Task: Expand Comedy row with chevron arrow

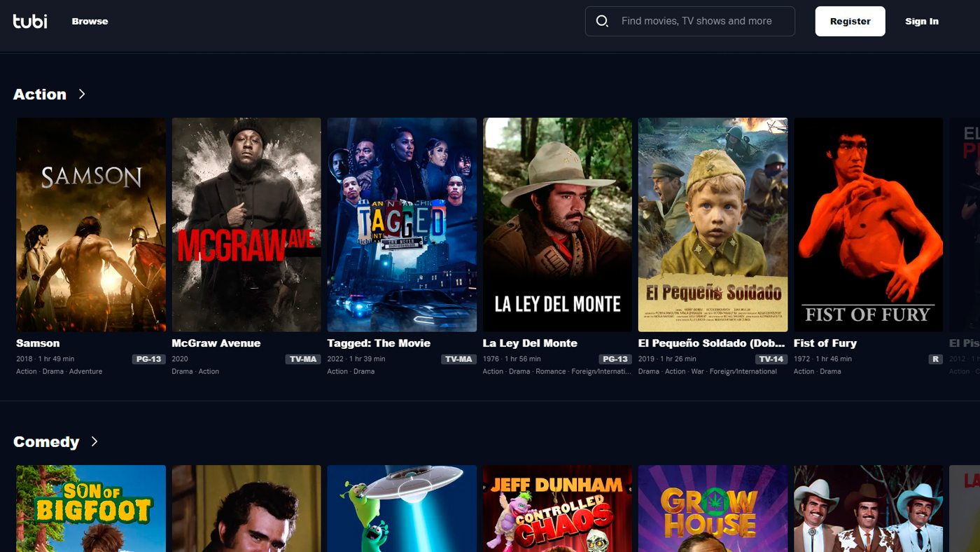Action: click(94, 441)
